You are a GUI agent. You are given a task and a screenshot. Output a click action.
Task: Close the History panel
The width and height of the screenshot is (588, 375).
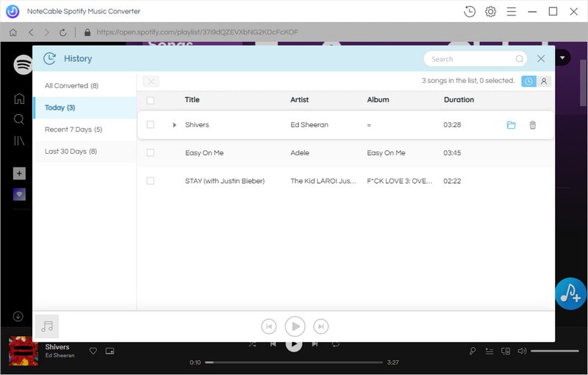pos(541,59)
